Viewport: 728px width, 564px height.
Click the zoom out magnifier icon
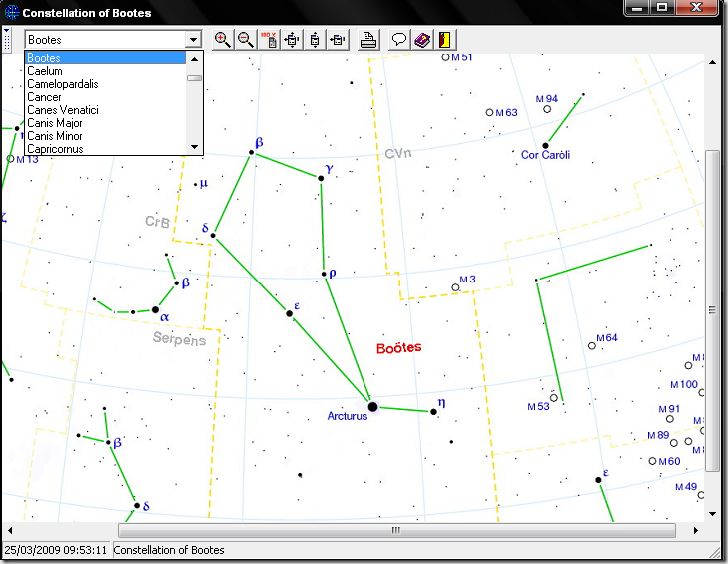tap(245, 40)
